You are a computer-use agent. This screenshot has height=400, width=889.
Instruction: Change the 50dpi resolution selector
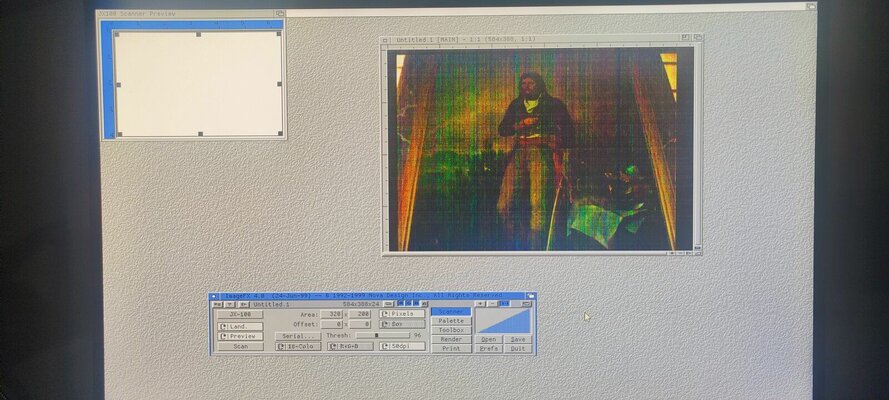(402, 347)
